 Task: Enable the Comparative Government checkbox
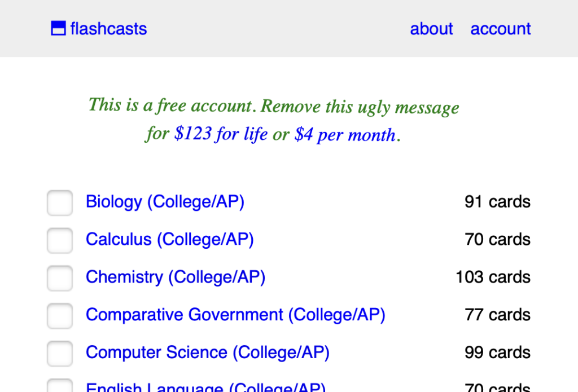pos(60,316)
